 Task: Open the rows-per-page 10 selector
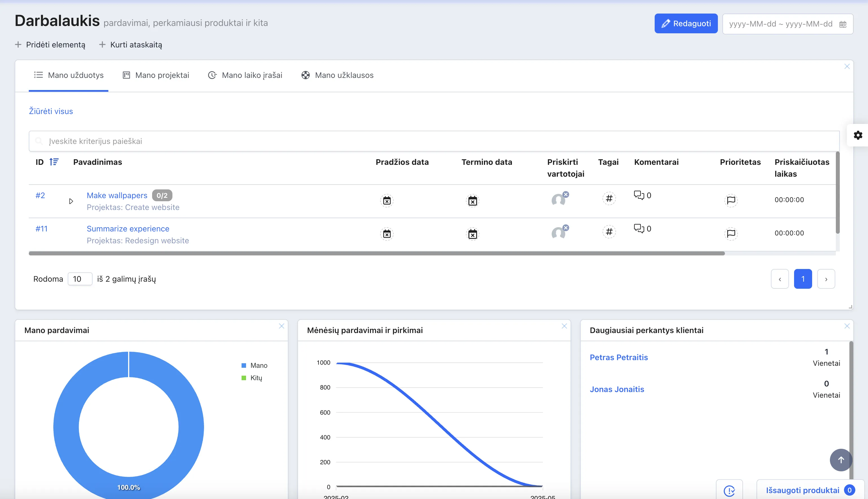(x=80, y=279)
